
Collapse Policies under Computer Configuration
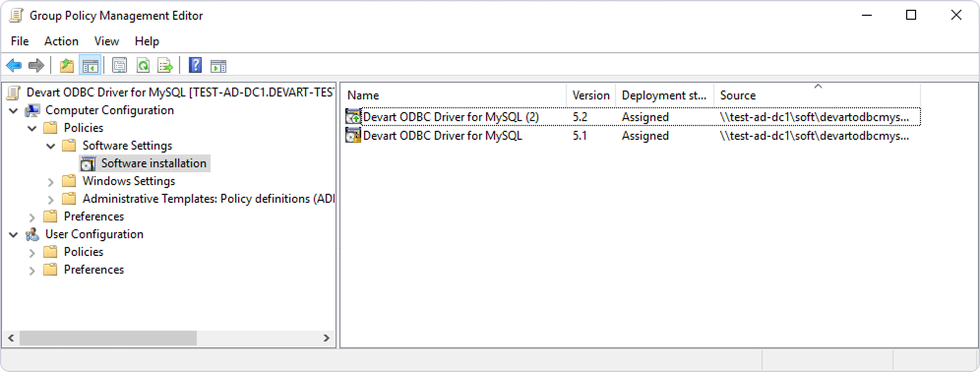(32, 128)
